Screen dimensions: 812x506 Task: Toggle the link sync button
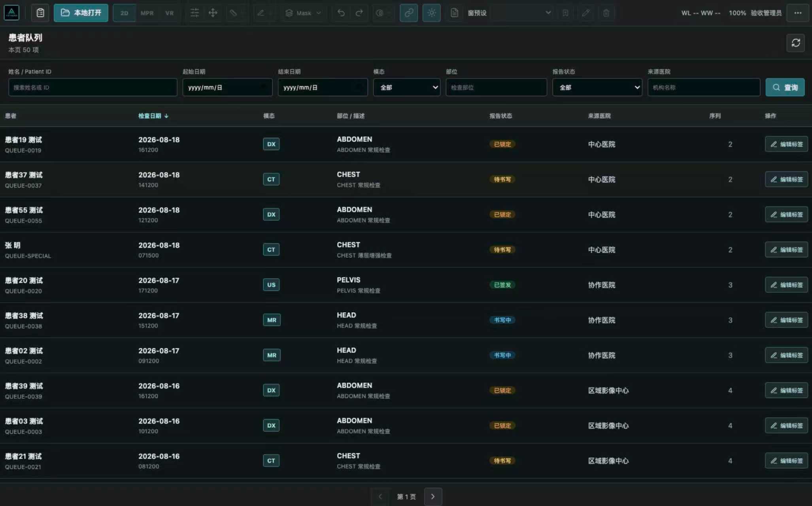[x=409, y=13]
